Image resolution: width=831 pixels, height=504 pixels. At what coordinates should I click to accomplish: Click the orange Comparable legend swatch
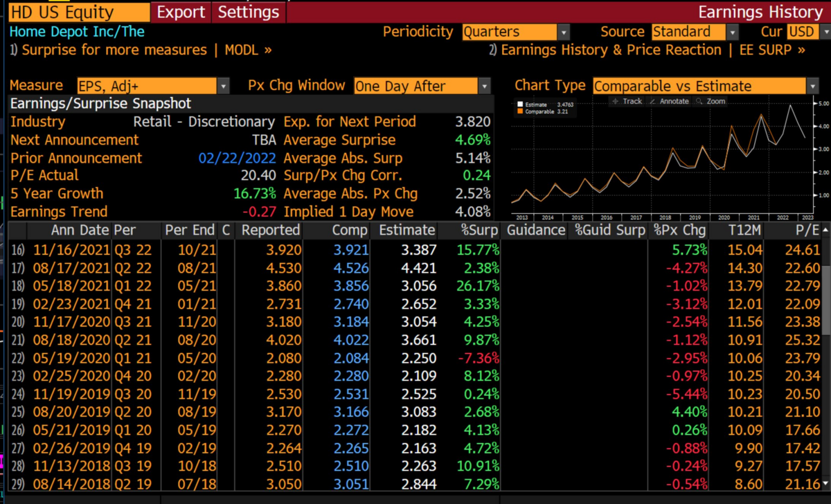tap(520, 111)
